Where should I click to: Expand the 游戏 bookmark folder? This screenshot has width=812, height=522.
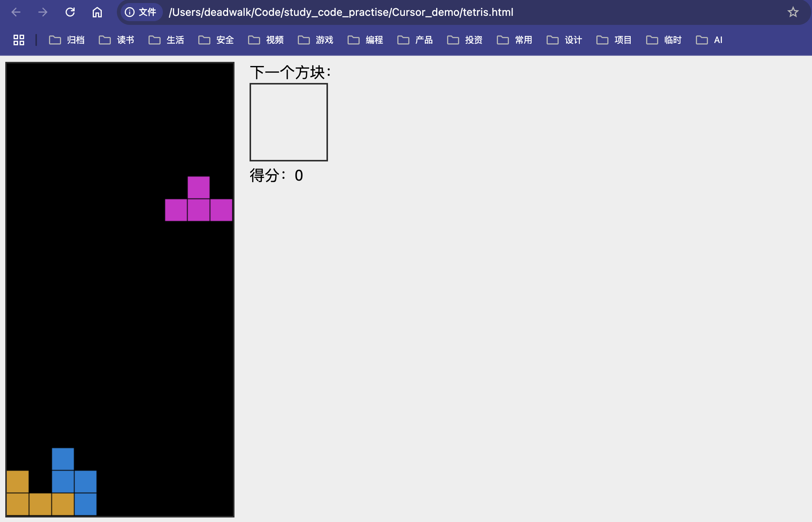[316, 40]
